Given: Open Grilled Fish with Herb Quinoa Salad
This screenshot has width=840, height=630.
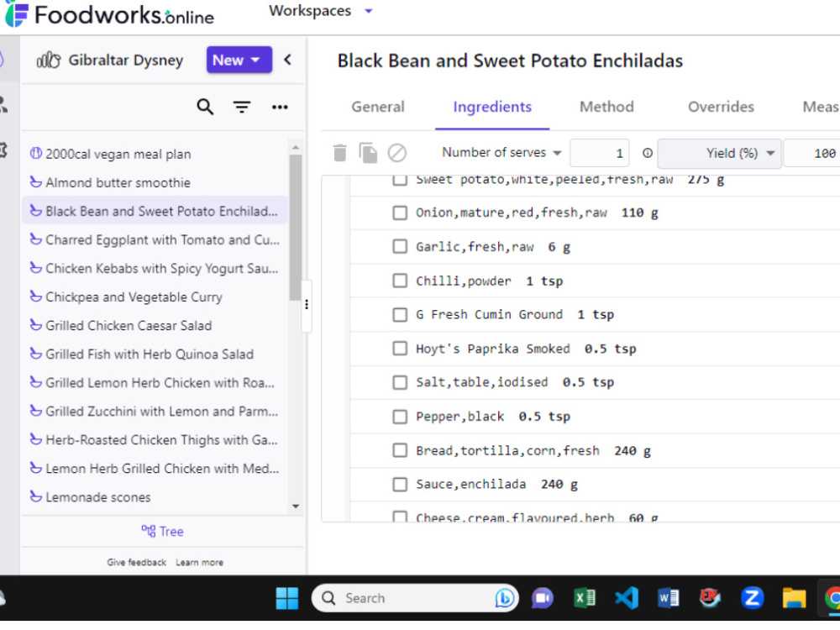Looking at the screenshot, I should (150, 354).
